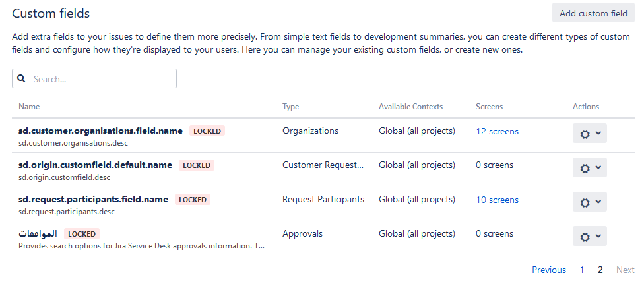Open gear actions for sd.request.participants.field.name
This screenshot has width=644, height=292.
[589, 202]
